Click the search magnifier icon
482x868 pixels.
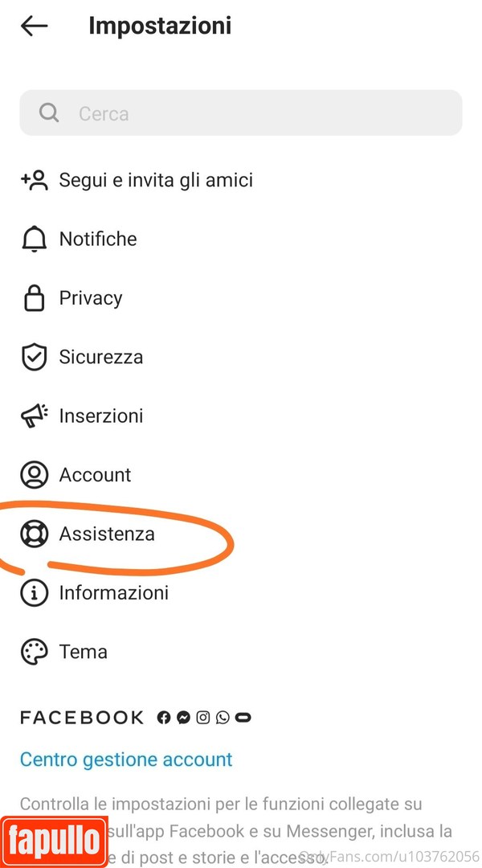49,113
